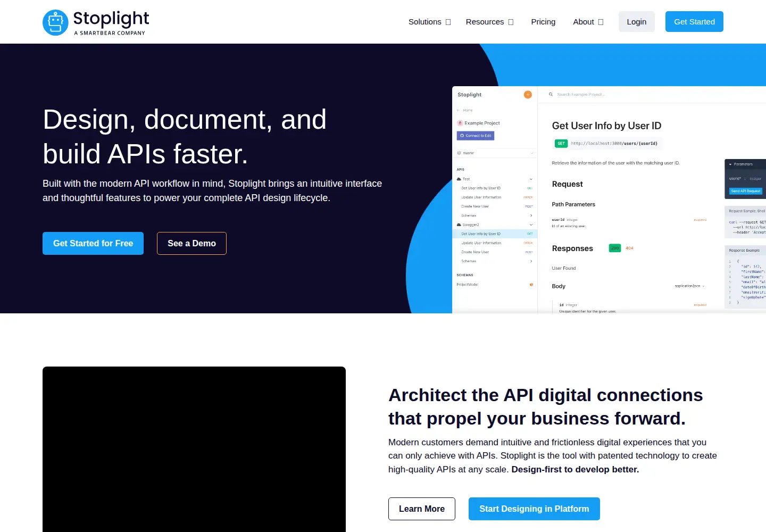The height and width of the screenshot is (532, 766).
Task: Collapse the Swagger2 API group chevron
Action: point(531,225)
